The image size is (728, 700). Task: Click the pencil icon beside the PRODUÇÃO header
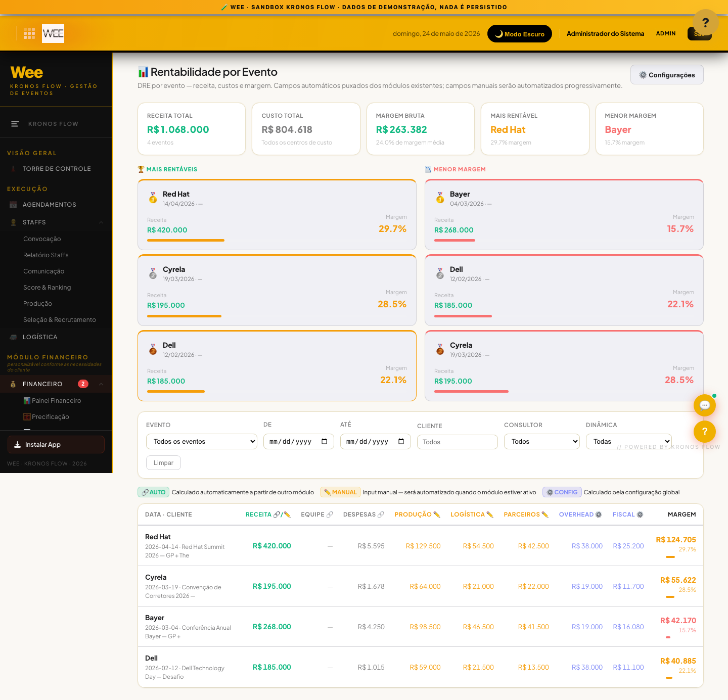pyautogui.click(x=437, y=515)
